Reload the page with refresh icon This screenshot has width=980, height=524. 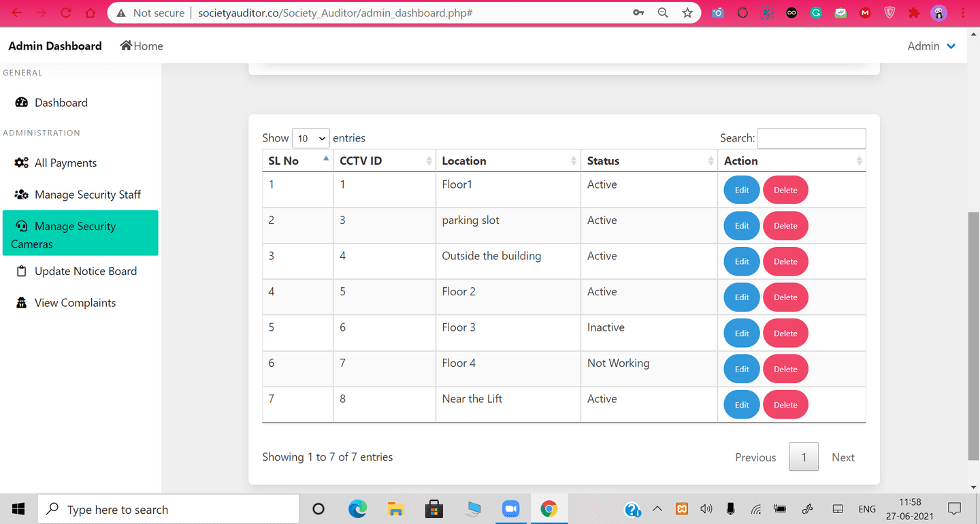point(66,13)
